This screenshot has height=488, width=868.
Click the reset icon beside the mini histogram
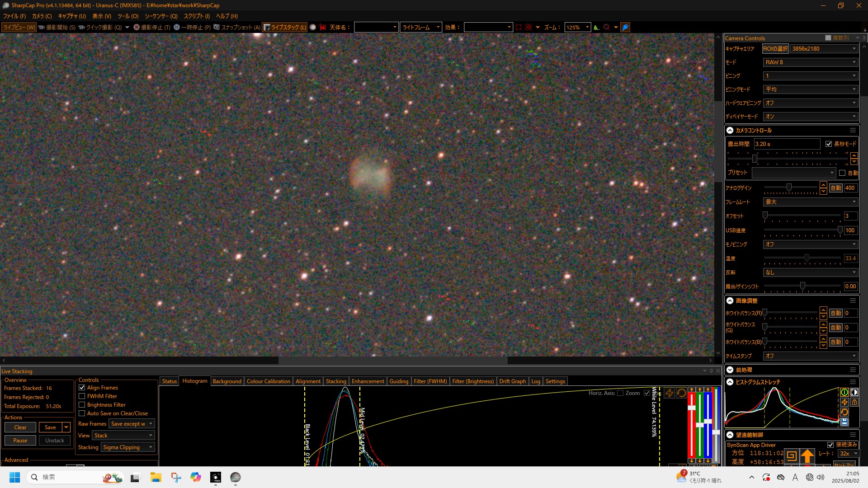coord(844,412)
